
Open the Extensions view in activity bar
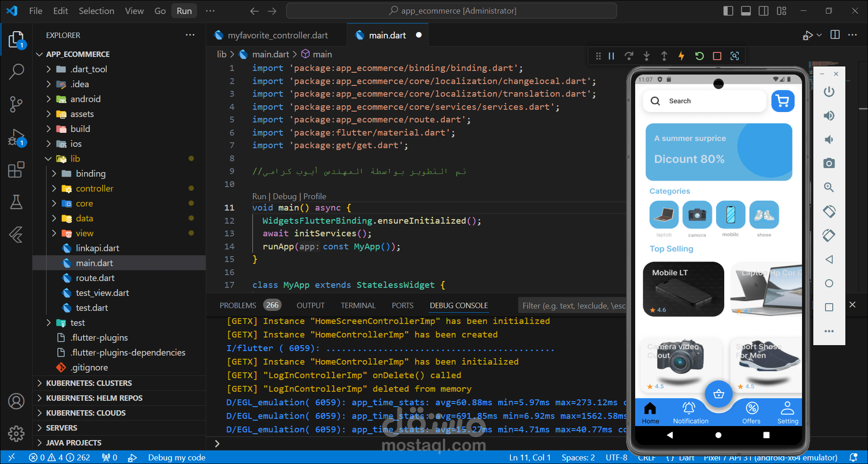(16, 170)
